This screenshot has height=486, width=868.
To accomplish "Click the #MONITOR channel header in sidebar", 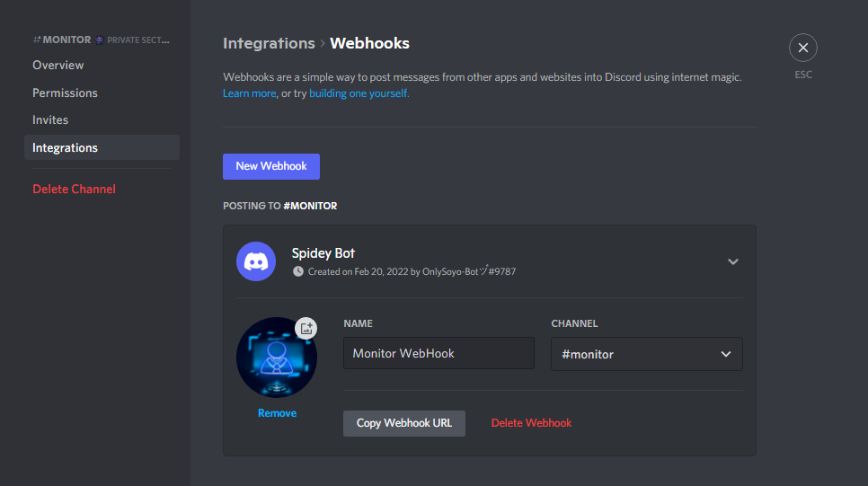I will click(101, 40).
